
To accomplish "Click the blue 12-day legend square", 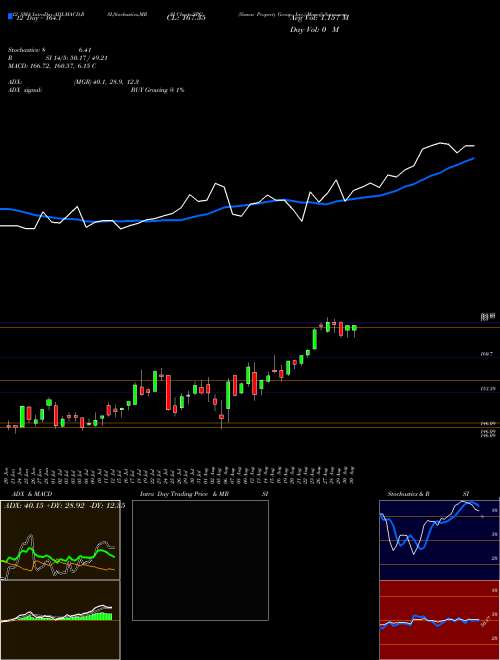I will pyautogui.click(x=11, y=17).
